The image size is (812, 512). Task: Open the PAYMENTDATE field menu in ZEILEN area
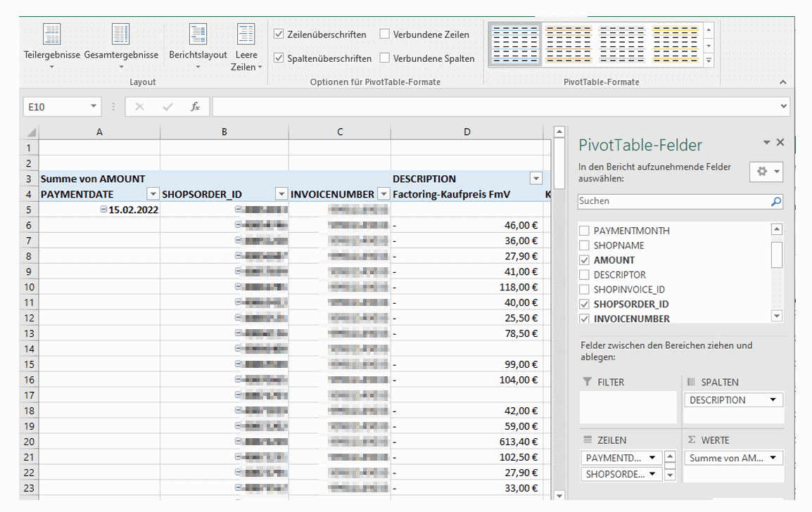point(654,457)
